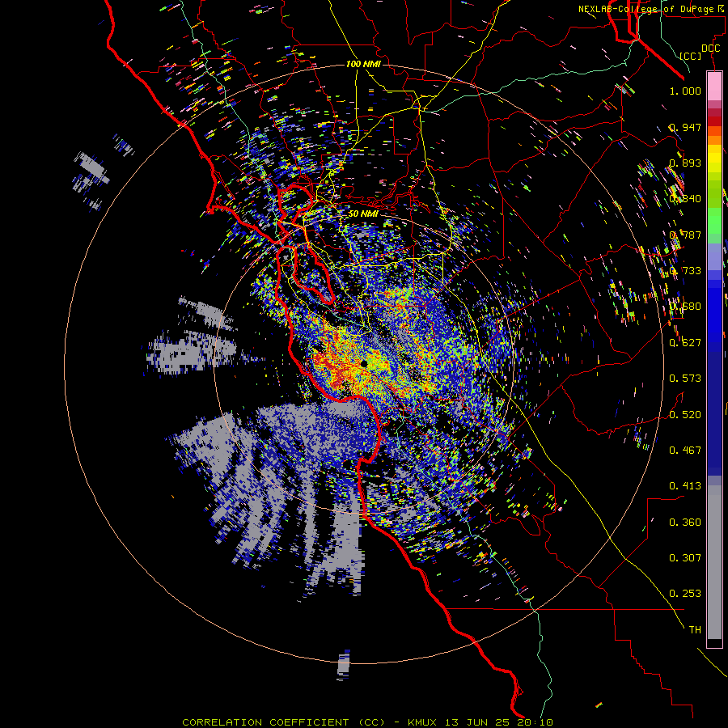Select the 0.360 legend value

[x=685, y=523]
